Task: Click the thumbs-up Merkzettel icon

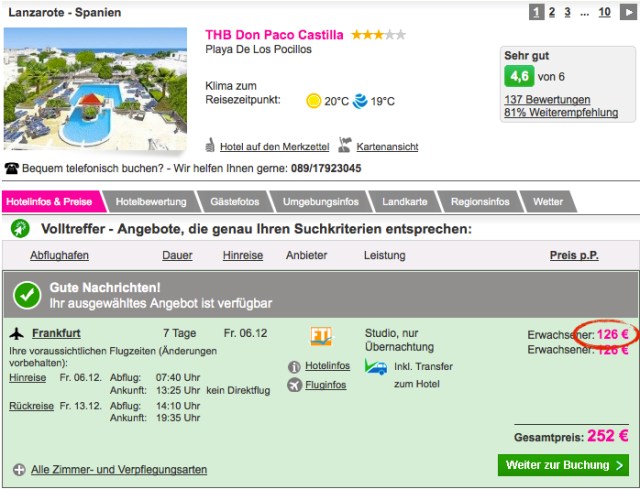Action: click(210, 145)
